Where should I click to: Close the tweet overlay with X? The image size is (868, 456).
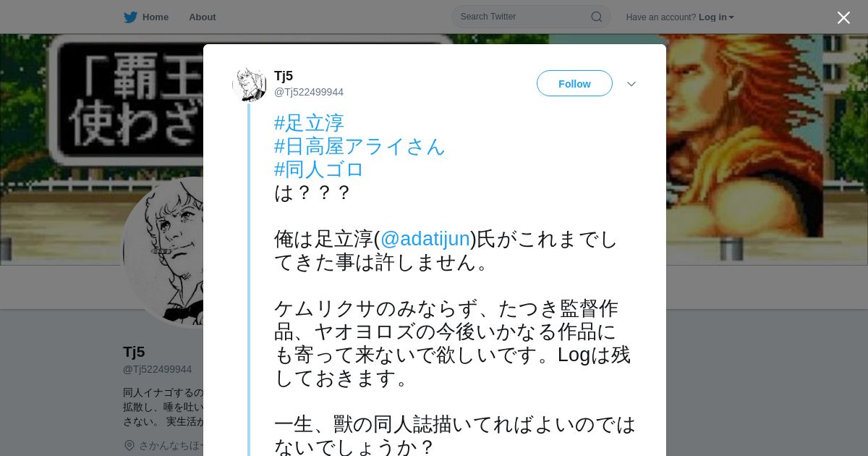pyautogui.click(x=843, y=17)
